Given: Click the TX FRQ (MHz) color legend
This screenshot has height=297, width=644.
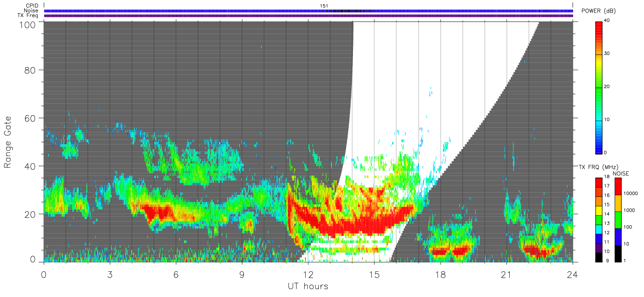Looking at the screenshot, I should point(599,220).
